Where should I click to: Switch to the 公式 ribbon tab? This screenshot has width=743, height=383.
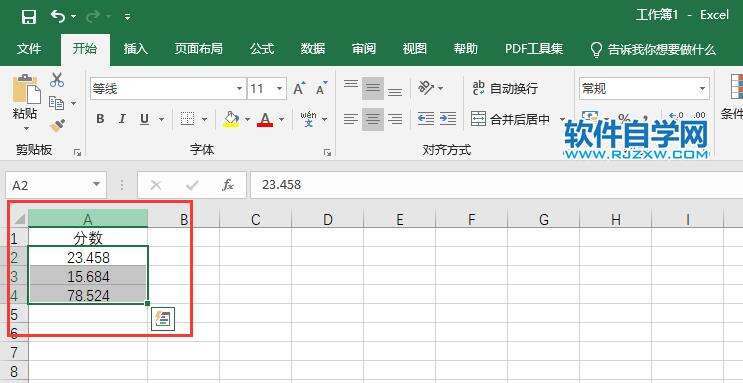(x=262, y=49)
